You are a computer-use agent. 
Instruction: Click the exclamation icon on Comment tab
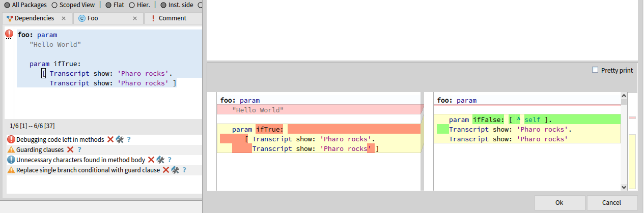click(153, 18)
